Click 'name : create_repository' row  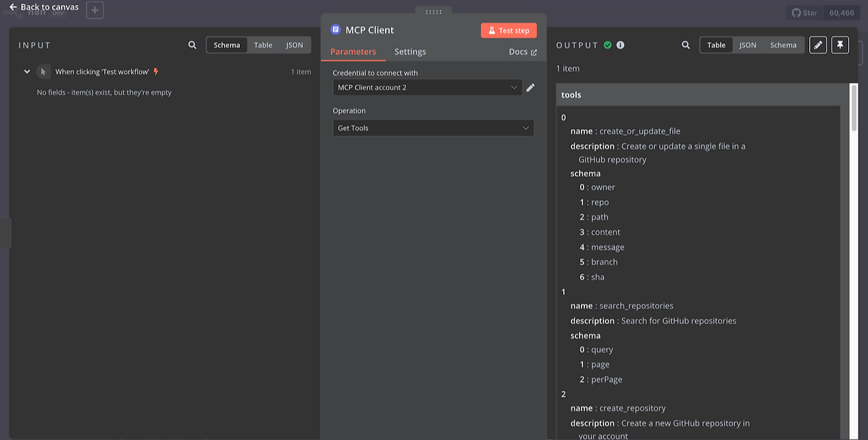618,408
